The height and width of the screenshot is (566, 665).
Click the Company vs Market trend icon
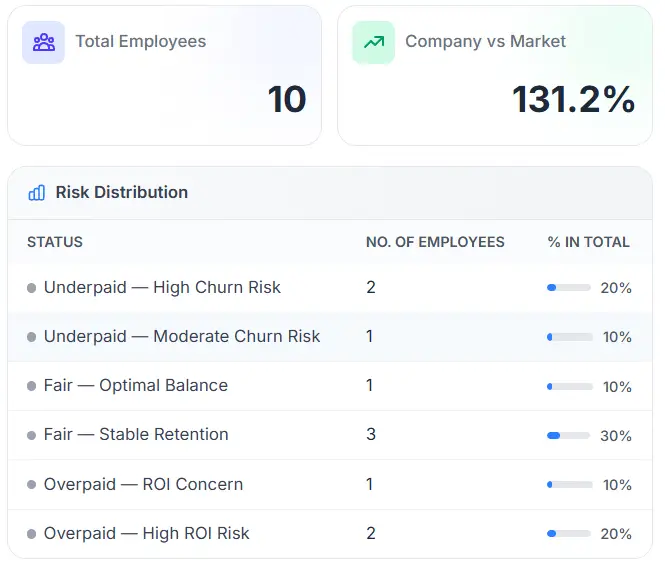tap(374, 43)
